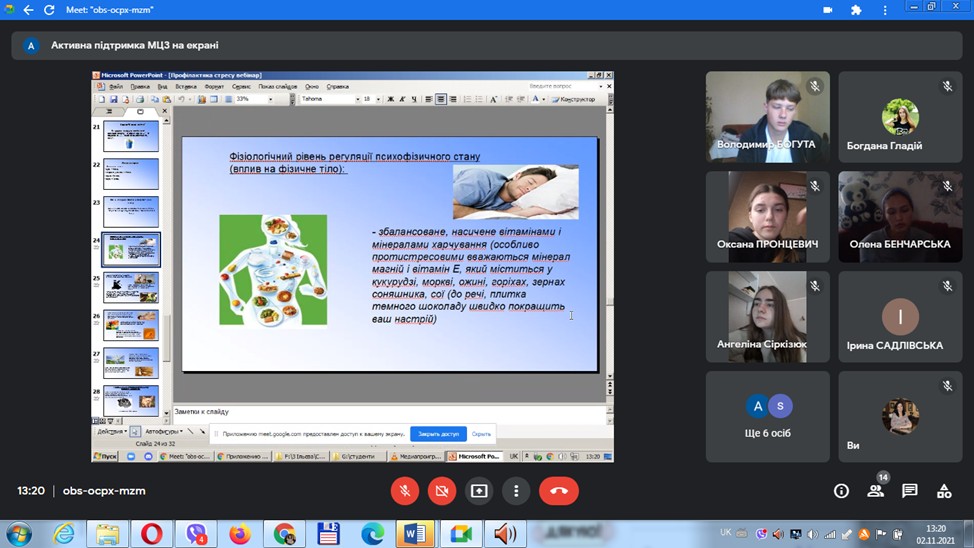Hang up with red leave call button
This screenshot has height=548, width=974.
pos(559,491)
